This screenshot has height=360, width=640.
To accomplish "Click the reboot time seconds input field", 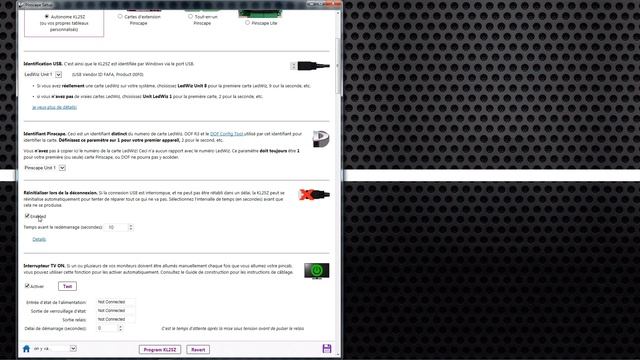I will 116,227.
